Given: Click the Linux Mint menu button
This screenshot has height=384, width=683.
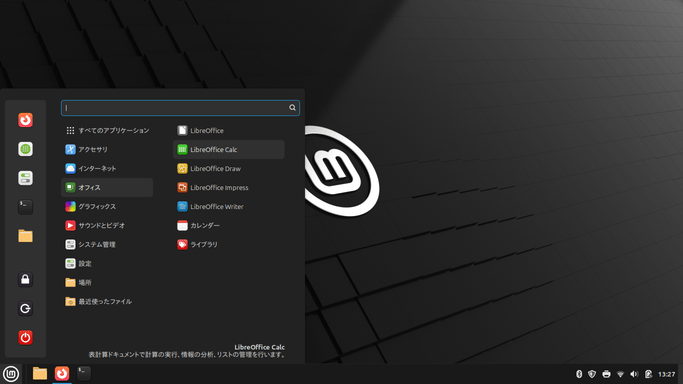Looking at the screenshot, I should (x=11, y=374).
